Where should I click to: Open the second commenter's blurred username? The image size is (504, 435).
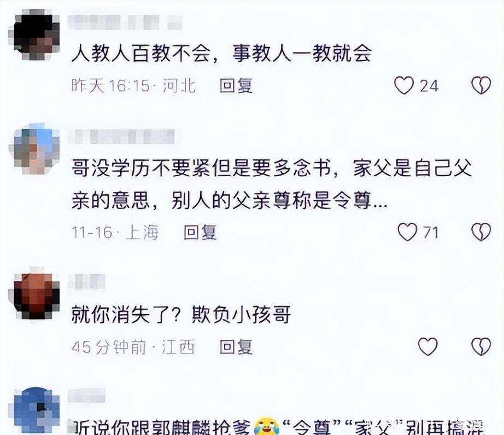point(121,136)
